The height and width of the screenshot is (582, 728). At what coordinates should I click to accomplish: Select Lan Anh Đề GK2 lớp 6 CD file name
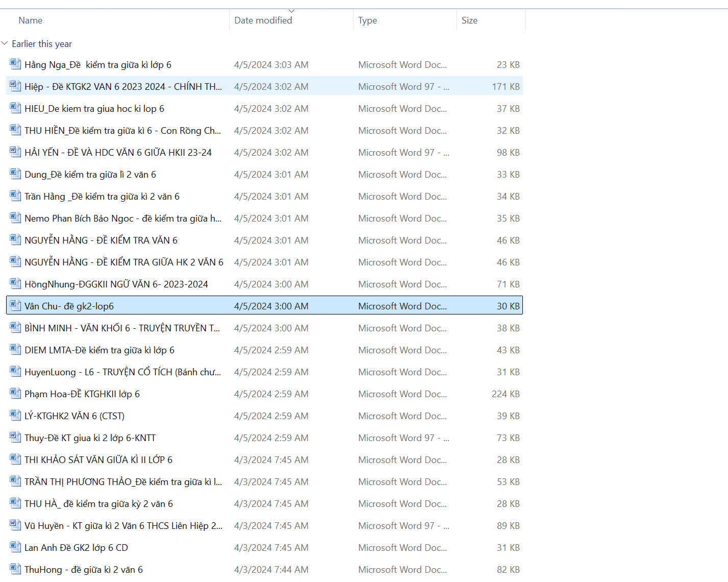coord(77,548)
